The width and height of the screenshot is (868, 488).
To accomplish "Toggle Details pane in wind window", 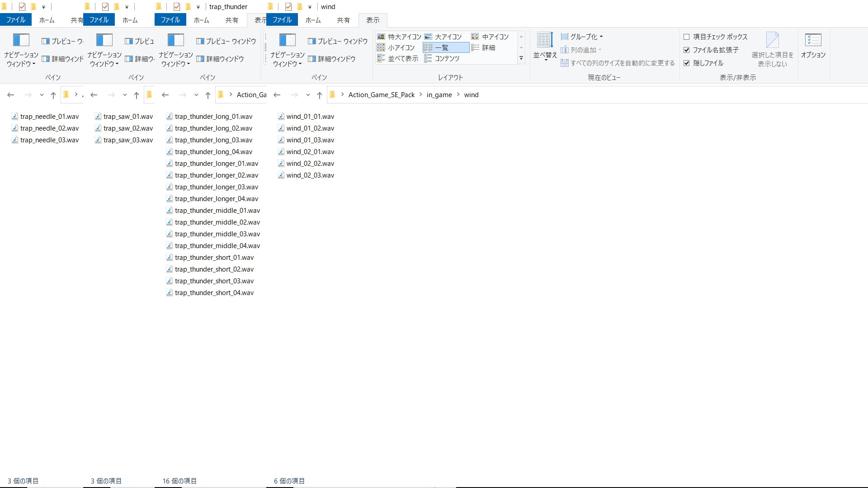I will 332,59.
